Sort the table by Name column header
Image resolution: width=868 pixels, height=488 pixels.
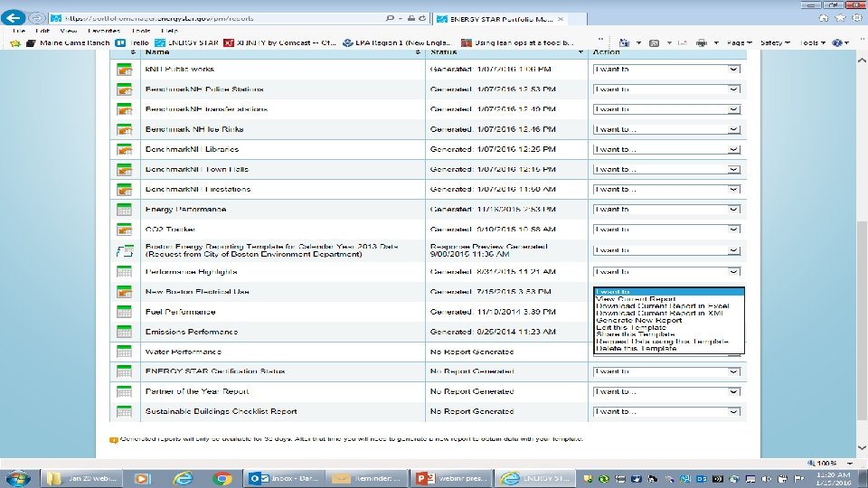282,52
